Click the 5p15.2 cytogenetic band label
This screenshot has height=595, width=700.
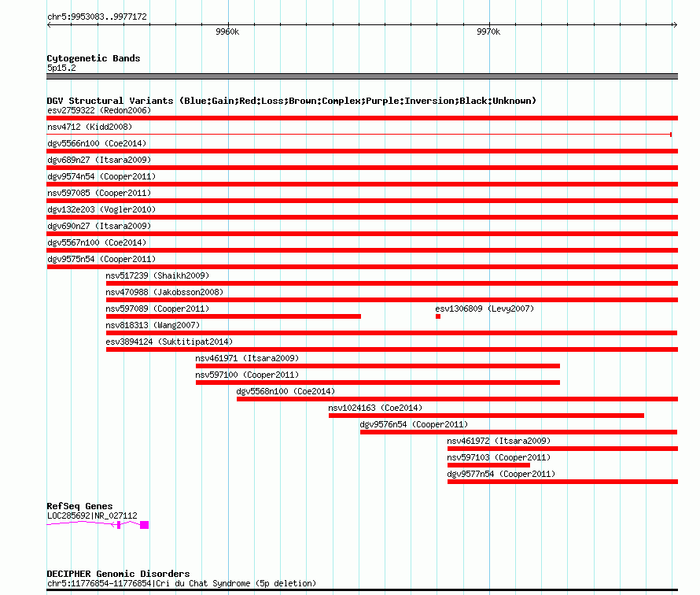point(61,68)
